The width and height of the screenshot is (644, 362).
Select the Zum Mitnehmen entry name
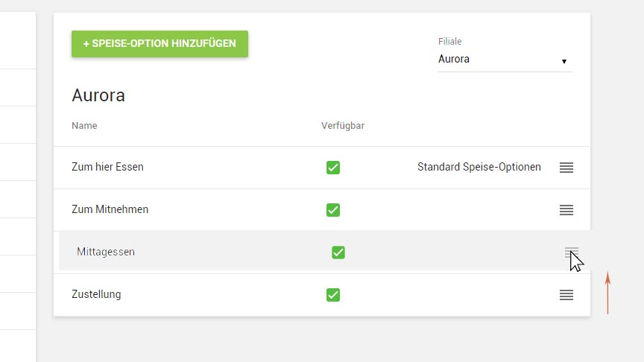point(110,210)
